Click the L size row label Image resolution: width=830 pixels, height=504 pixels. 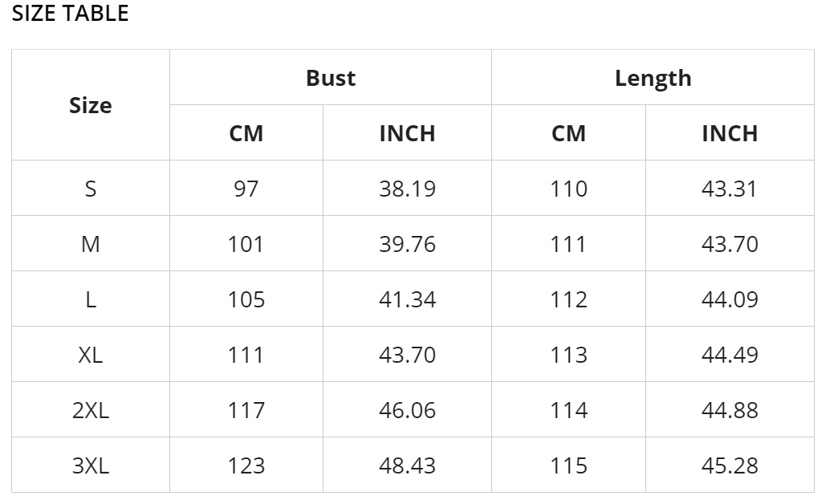point(91,299)
